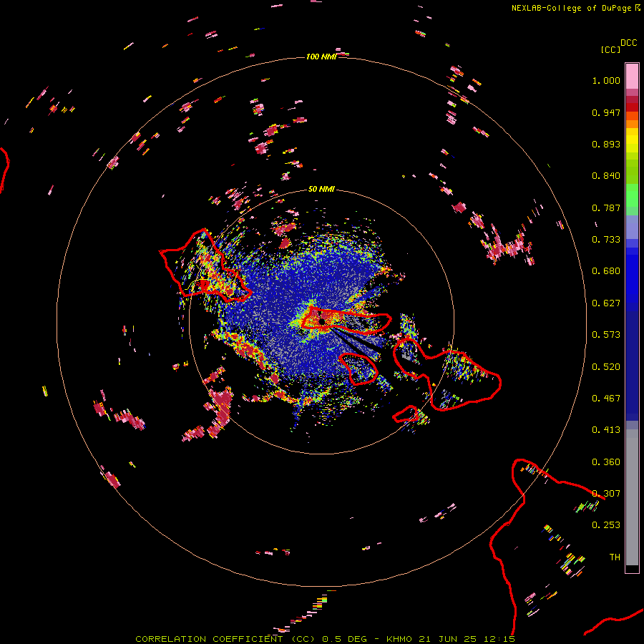
Task: Click the 1.000 scale value
Action: [x=606, y=80]
